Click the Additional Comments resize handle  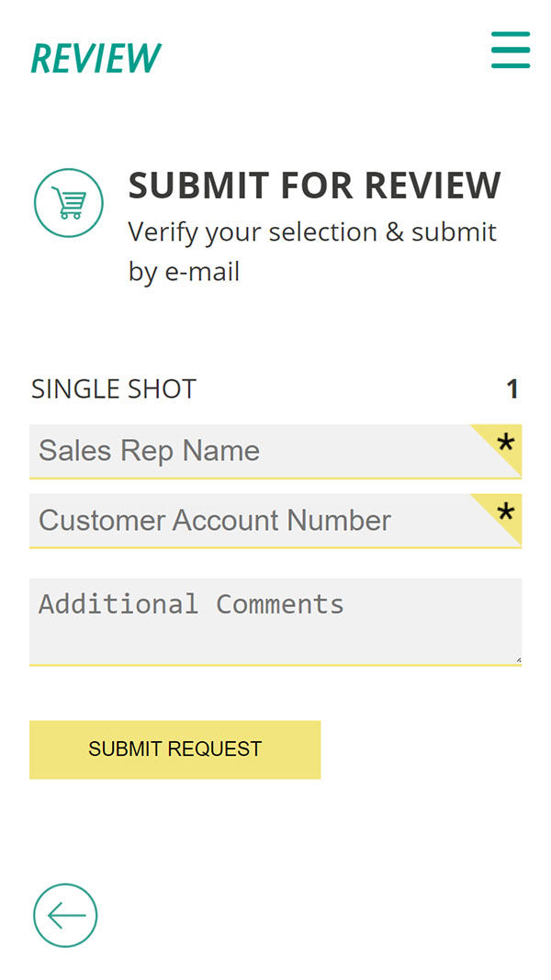pos(518,659)
